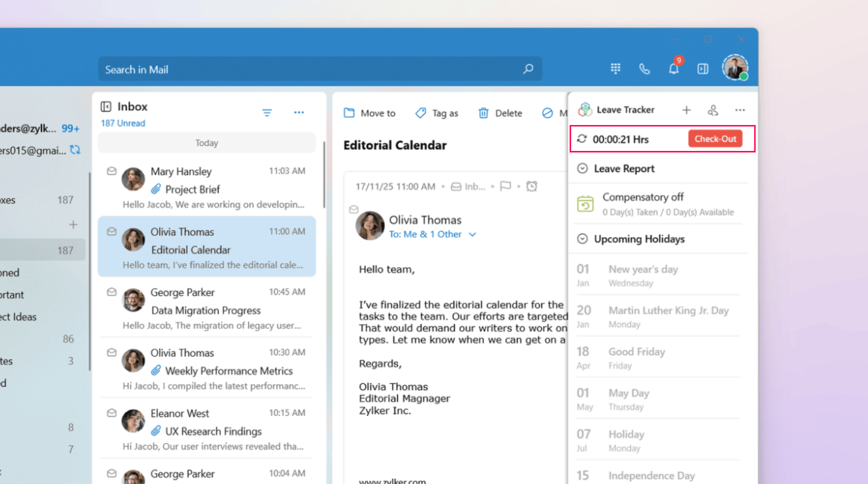Open Eleanor West UX Research Findings email

[207, 429]
